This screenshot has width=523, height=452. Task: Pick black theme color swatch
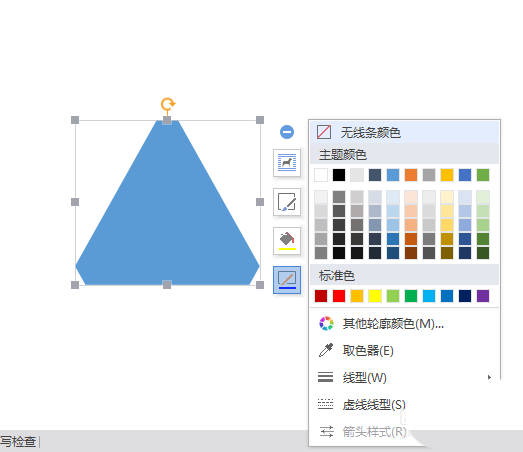[x=339, y=175]
